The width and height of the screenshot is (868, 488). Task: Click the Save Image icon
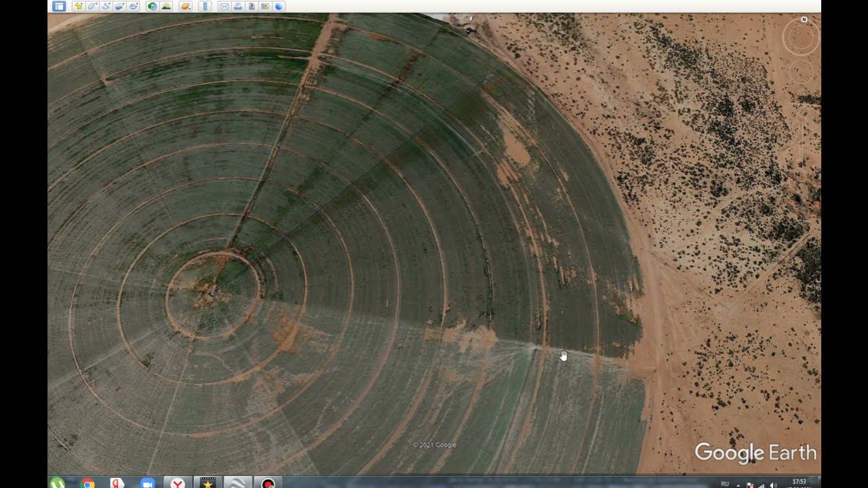[252, 6]
